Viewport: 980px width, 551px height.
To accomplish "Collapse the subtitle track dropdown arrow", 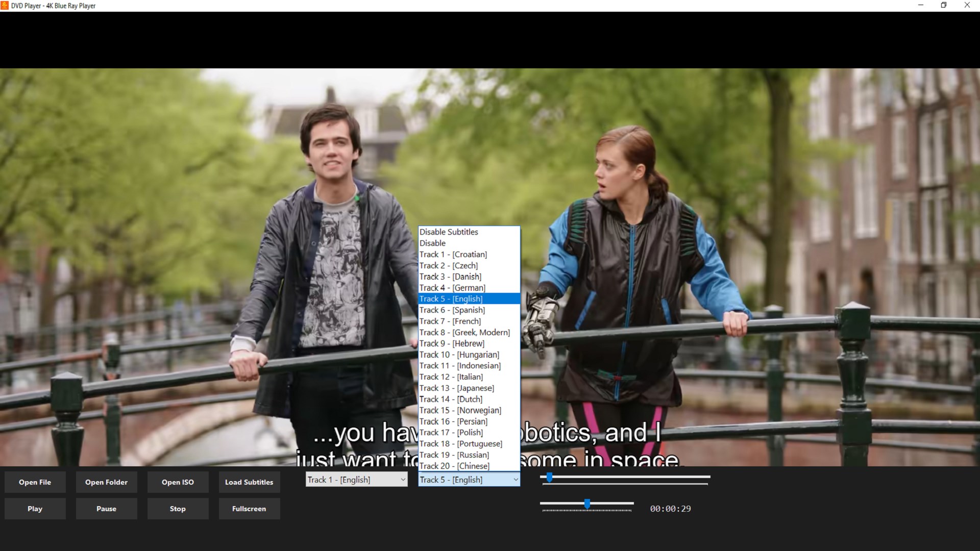I will [x=515, y=480].
